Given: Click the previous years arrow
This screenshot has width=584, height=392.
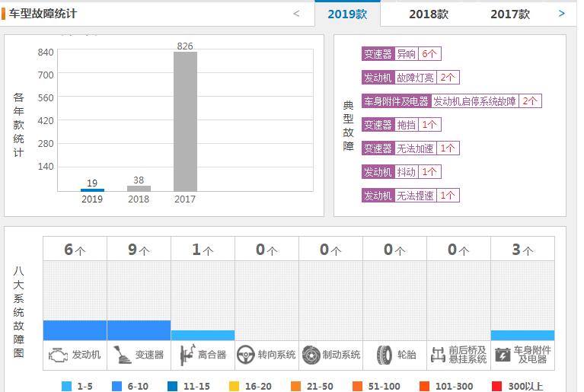Looking at the screenshot, I should tap(296, 14).
